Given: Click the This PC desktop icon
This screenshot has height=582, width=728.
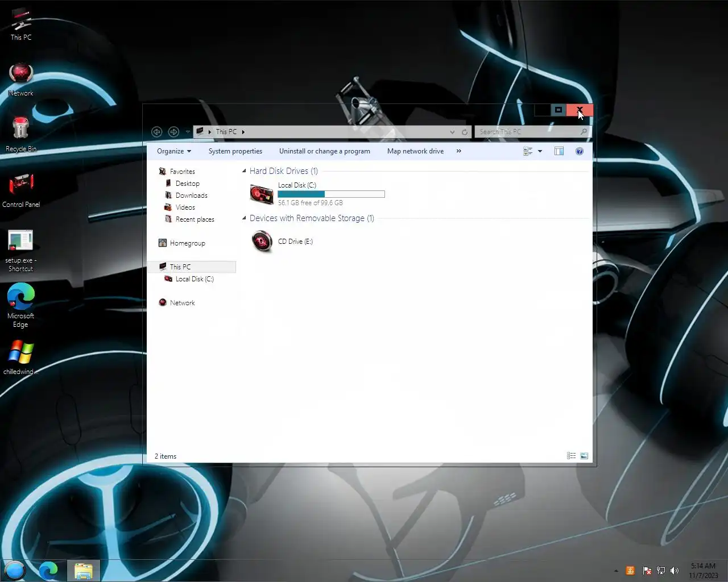Looking at the screenshot, I should 21,24.
